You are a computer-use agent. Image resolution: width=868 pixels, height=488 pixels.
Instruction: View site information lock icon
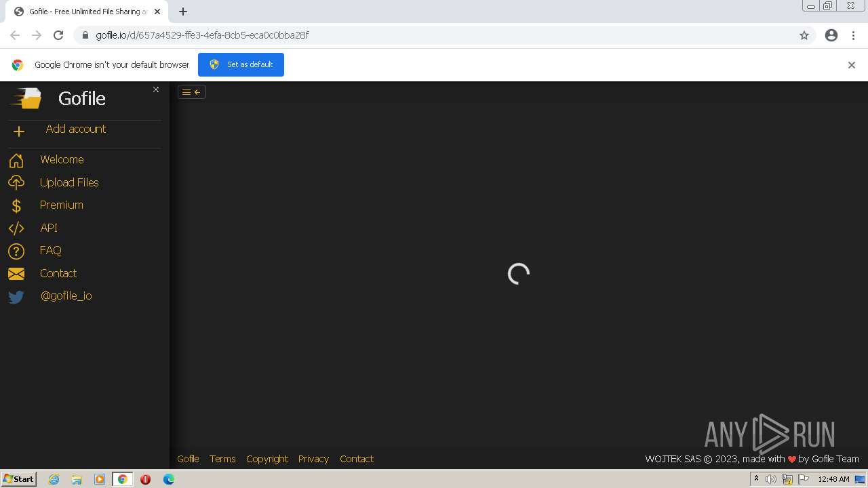point(85,35)
